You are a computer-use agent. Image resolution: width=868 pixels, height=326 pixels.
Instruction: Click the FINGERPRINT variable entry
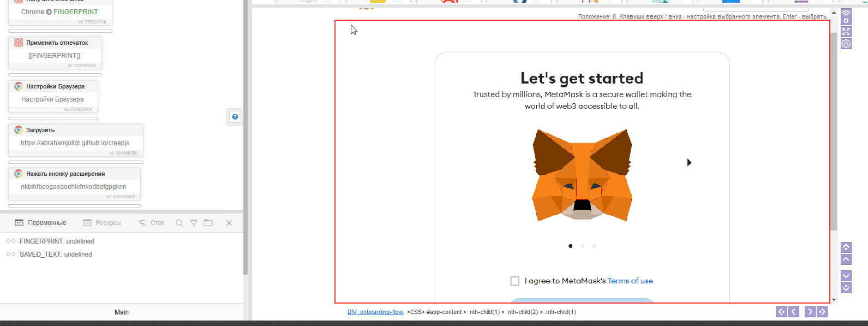pos(56,241)
